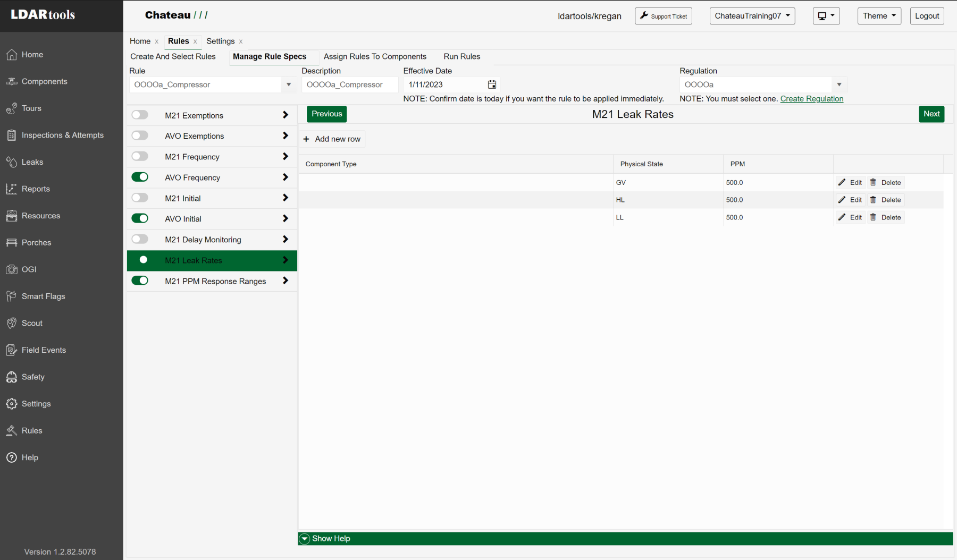Image resolution: width=957 pixels, height=560 pixels.
Task: Expand the Regulation dropdown
Action: [x=838, y=84]
